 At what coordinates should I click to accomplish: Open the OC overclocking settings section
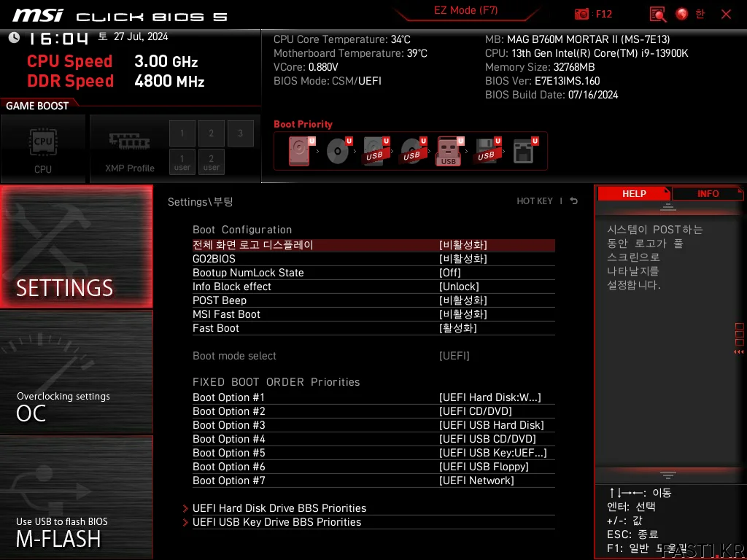click(x=76, y=372)
